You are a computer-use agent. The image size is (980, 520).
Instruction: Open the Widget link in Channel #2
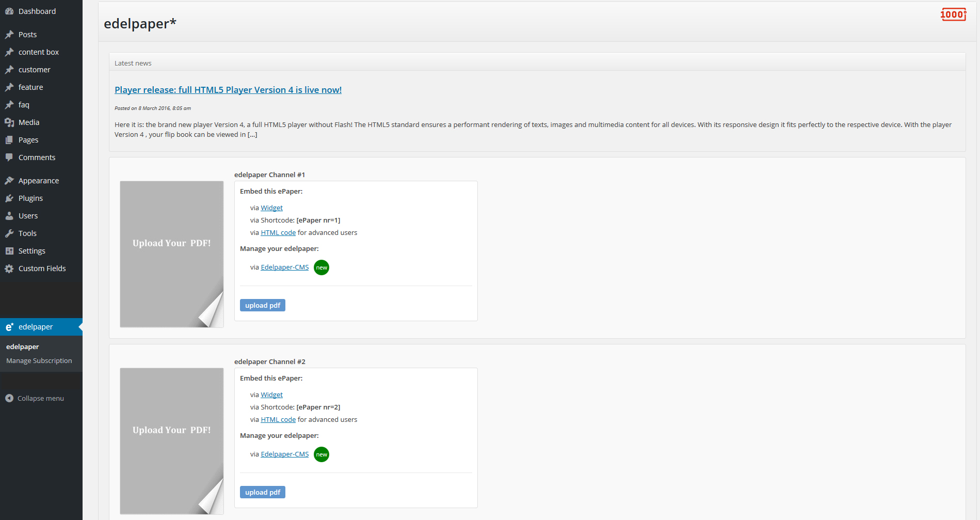coord(271,395)
